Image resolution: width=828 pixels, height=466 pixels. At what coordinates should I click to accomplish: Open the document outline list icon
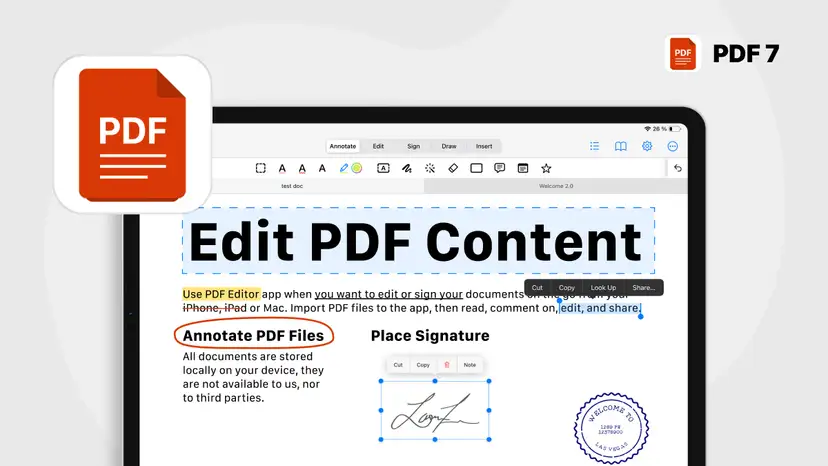(595, 146)
